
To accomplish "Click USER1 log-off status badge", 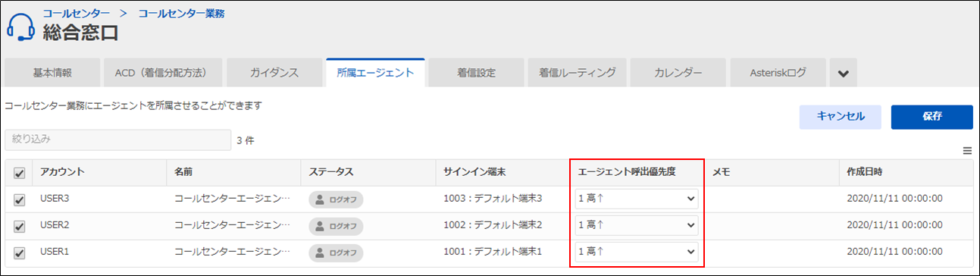I will pyautogui.click(x=336, y=252).
